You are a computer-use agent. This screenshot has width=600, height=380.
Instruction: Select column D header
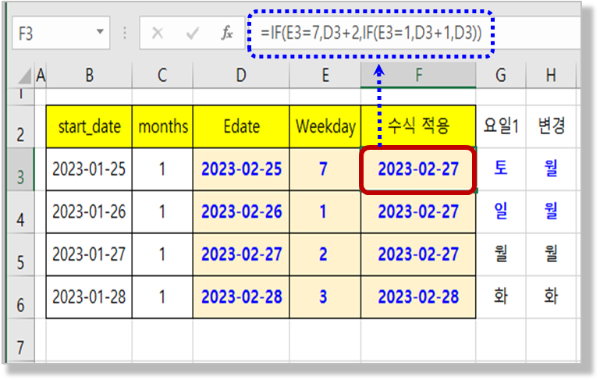[241, 75]
